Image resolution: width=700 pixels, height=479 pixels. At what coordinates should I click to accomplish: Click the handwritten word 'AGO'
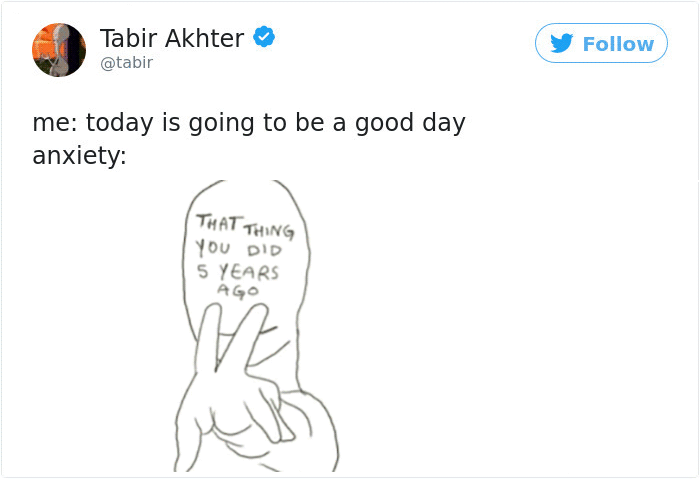[238, 291]
